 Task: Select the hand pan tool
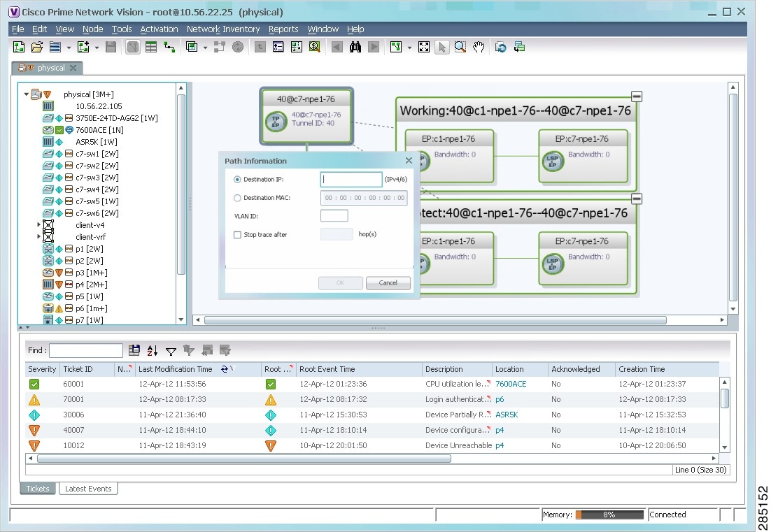click(479, 47)
